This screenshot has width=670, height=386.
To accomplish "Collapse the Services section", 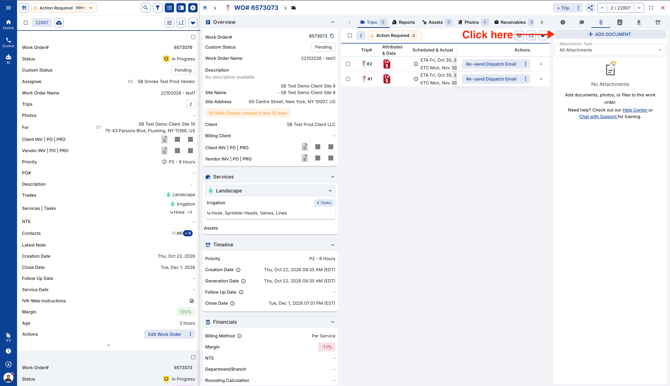I will tap(332, 177).
